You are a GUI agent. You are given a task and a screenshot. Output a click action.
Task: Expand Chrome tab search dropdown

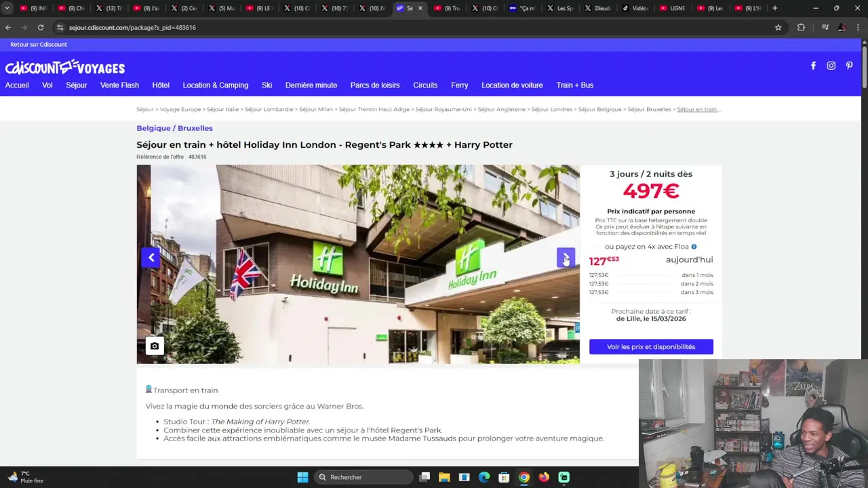pyautogui.click(x=7, y=8)
